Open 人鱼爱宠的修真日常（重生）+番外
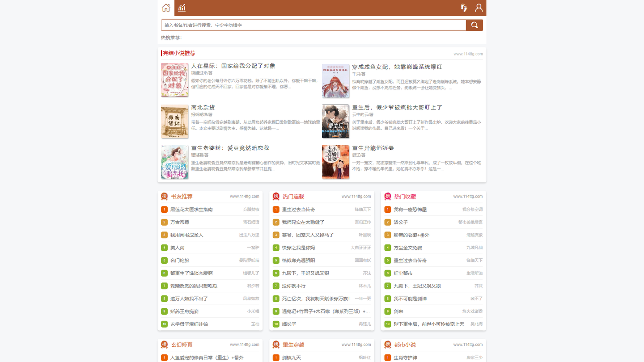 tap(207, 358)
